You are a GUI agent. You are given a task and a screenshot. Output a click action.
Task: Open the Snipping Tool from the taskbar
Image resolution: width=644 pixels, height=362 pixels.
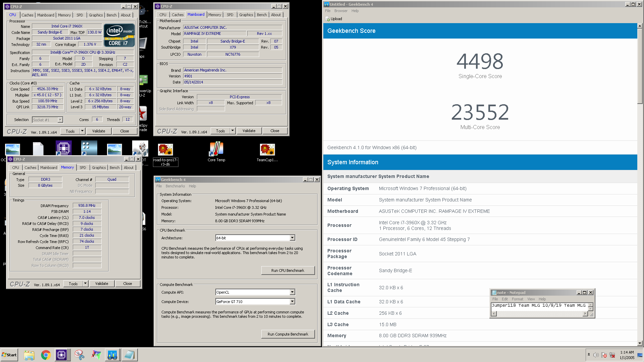pyautogui.click(x=79, y=355)
